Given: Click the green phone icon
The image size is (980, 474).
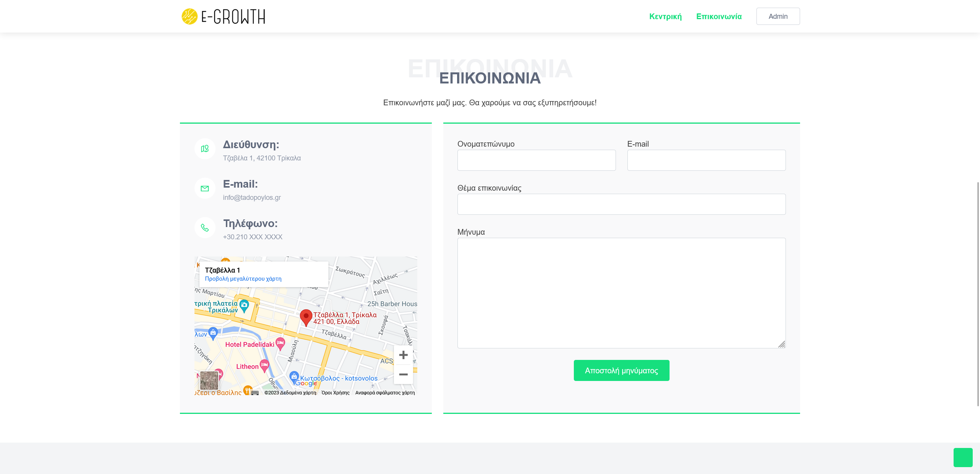Looking at the screenshot, I should [x=205, y=228].
